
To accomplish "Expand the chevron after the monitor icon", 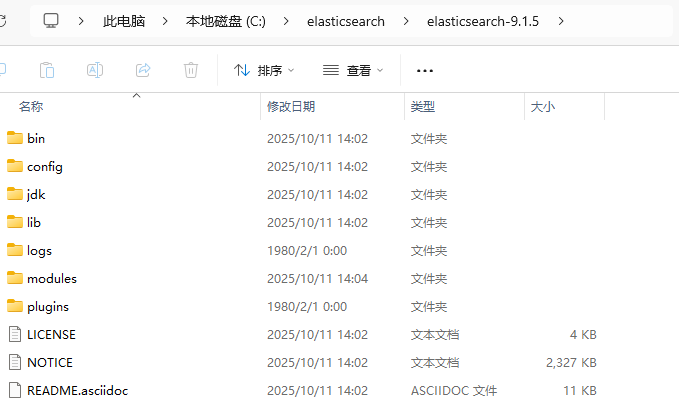I will [x=81, y=21].
